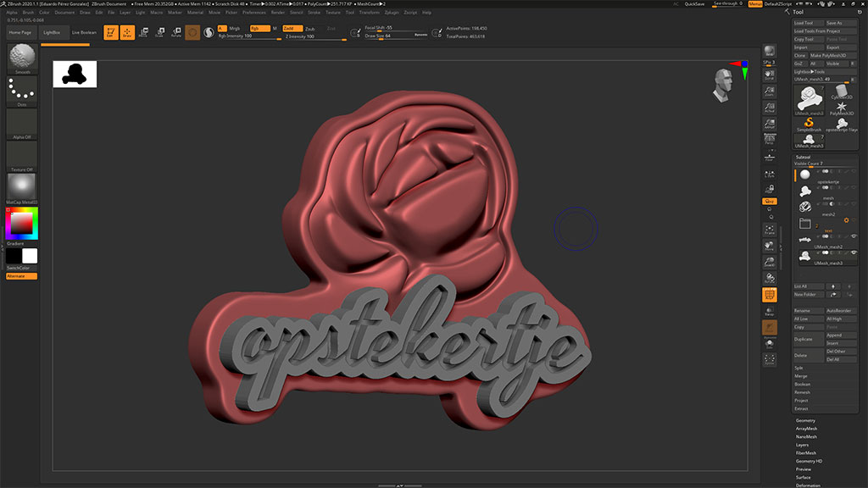Open the Alpha Off selector

pyautogui.click(x=22, y=124)
